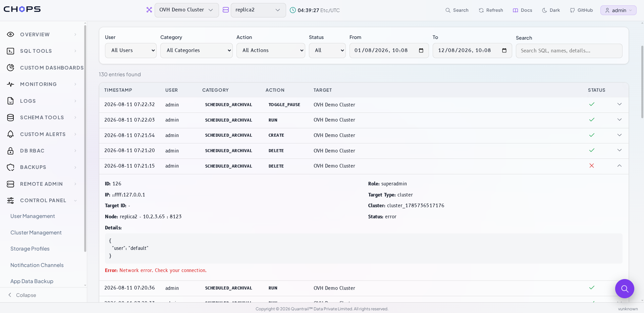Click the Overview eye icon in the sidebar

click(11, 34)
